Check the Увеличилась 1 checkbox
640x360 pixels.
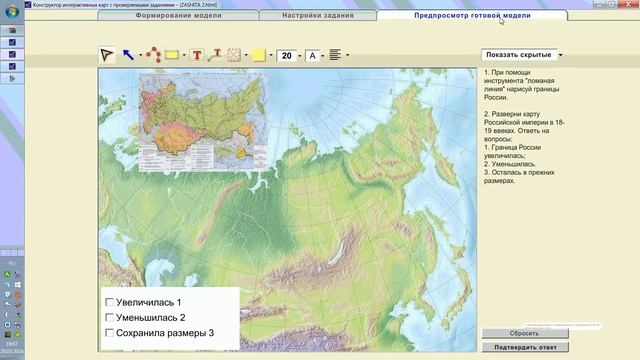tap(109, 302)
